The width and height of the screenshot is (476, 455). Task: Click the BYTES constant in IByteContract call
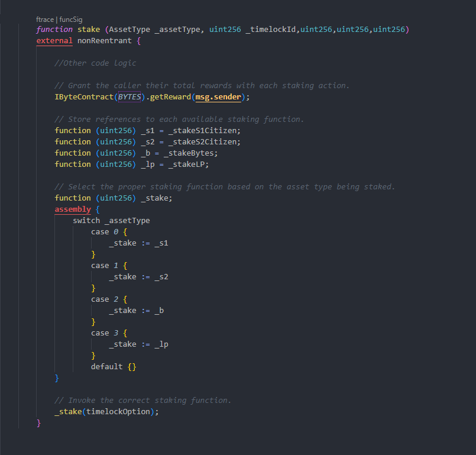[129, 97]
